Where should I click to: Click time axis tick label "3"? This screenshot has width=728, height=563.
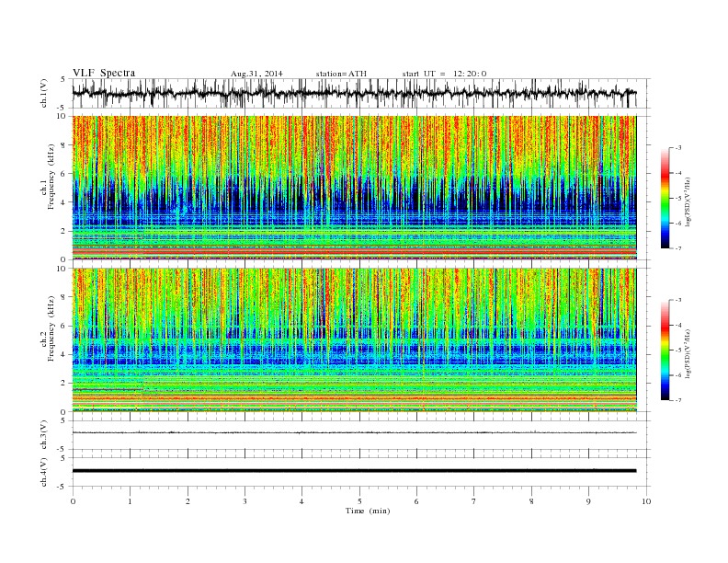tap(245, 501)
